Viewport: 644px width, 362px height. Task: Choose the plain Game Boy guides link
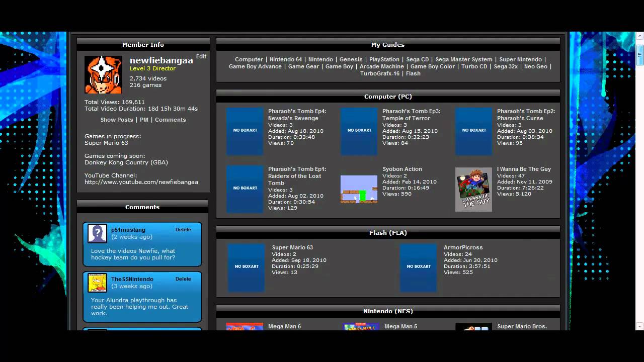[339, 66]
